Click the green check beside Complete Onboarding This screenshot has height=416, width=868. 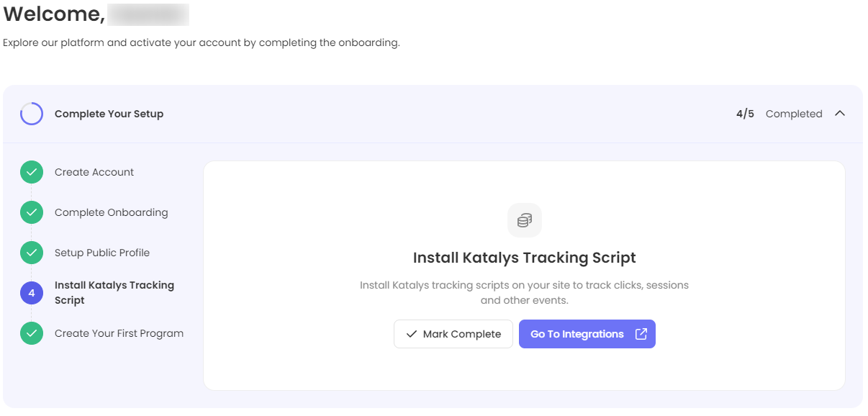(32, 212)
